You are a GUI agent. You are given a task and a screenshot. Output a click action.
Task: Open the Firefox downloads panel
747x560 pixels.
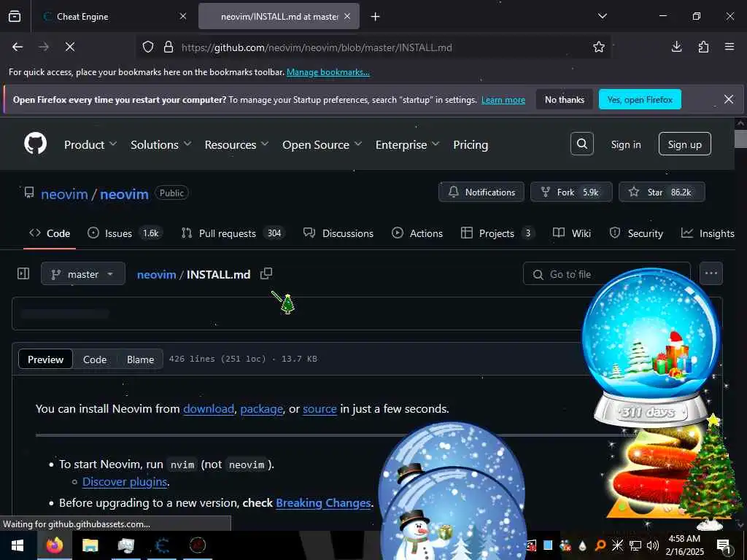[676, 47]
